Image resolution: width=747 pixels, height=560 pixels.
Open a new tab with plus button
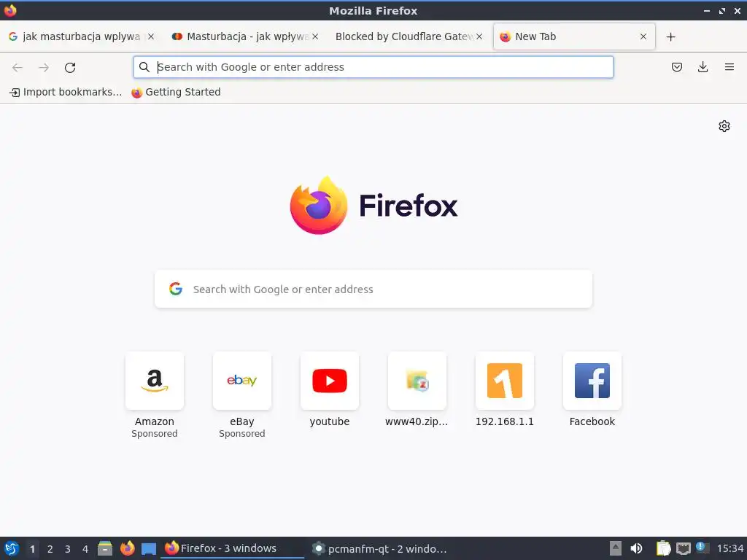click(x=671, y=36)
